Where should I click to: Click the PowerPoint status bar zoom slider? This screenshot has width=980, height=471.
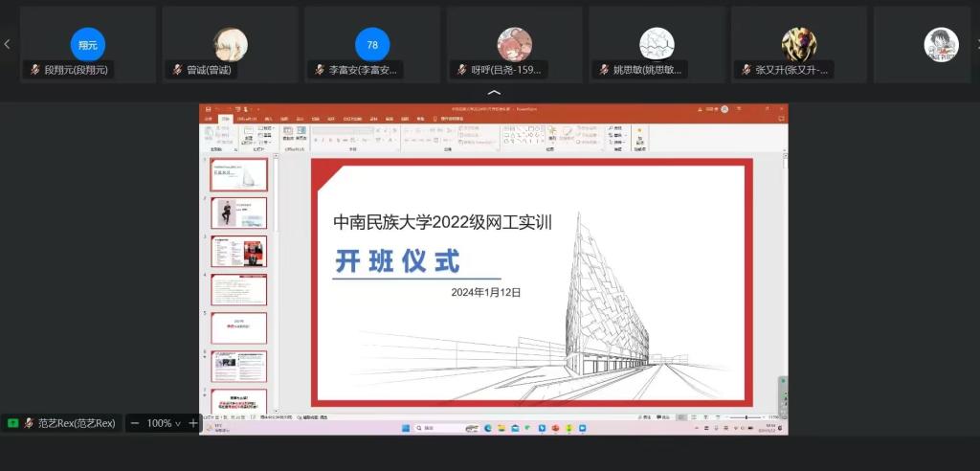(747, 417)
